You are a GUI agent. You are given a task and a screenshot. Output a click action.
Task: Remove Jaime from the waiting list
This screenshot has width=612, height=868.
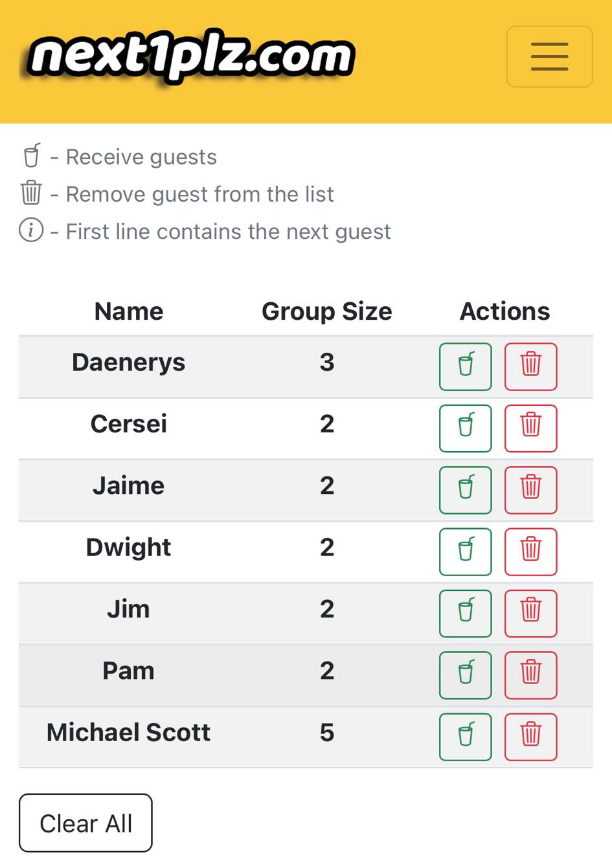click(530, 490)
